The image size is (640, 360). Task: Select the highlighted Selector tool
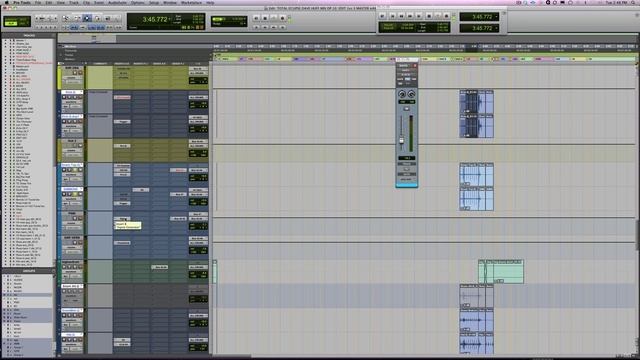87,18
